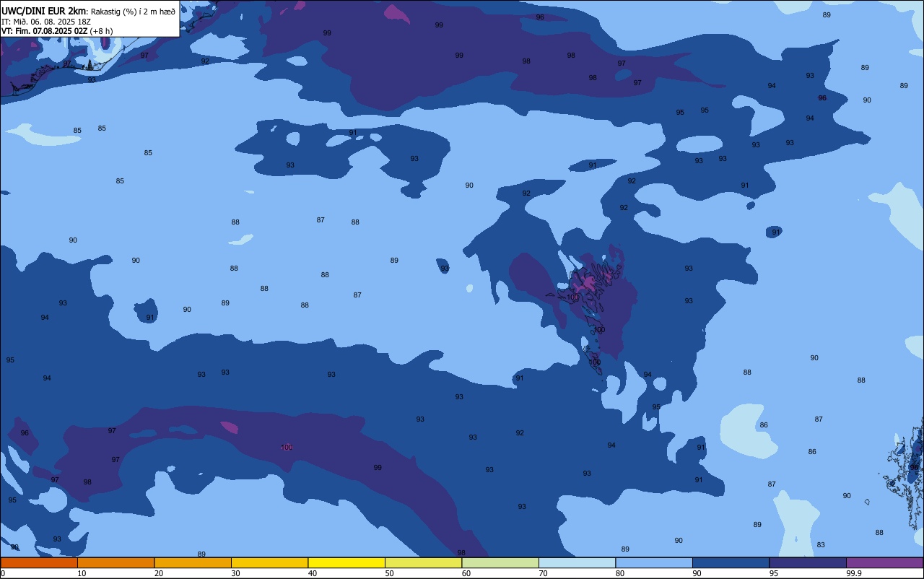Select the purple above-99.9 legend swatch
924x579 pixels.
[884, 562]
